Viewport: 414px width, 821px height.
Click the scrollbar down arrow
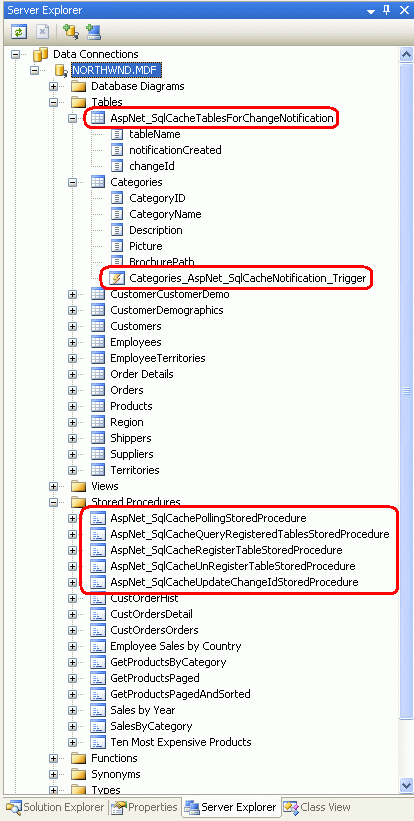tap(406, 784)
